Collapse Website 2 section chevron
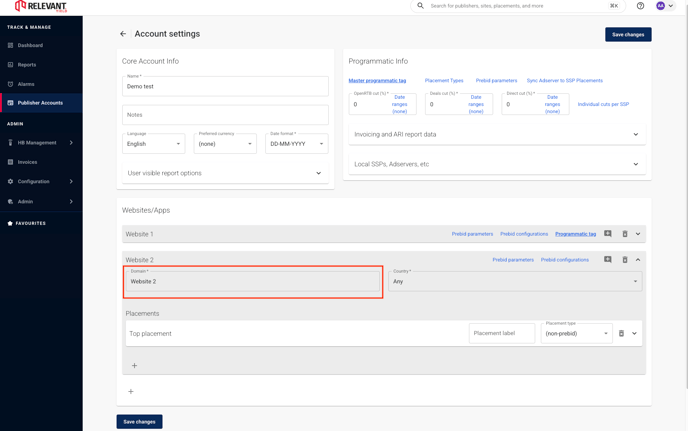 click(x=638, y=260)
